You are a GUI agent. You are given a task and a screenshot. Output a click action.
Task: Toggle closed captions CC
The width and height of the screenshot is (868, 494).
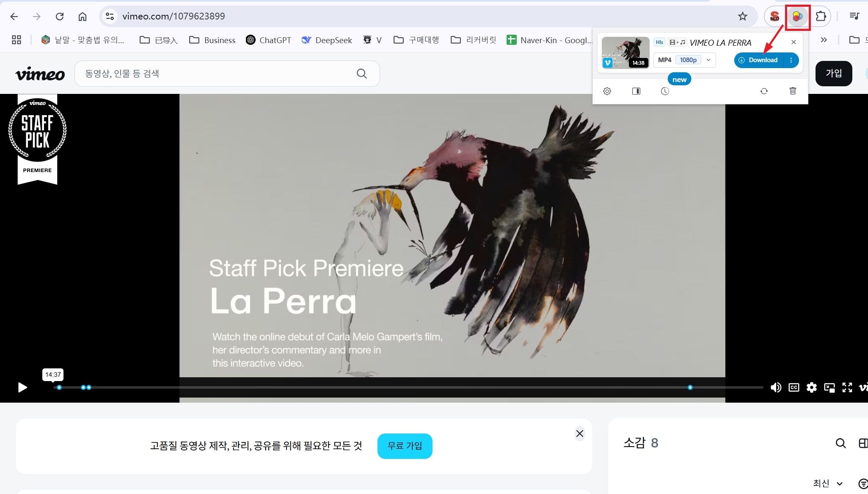pyautogui.click(x=794, y=387)
